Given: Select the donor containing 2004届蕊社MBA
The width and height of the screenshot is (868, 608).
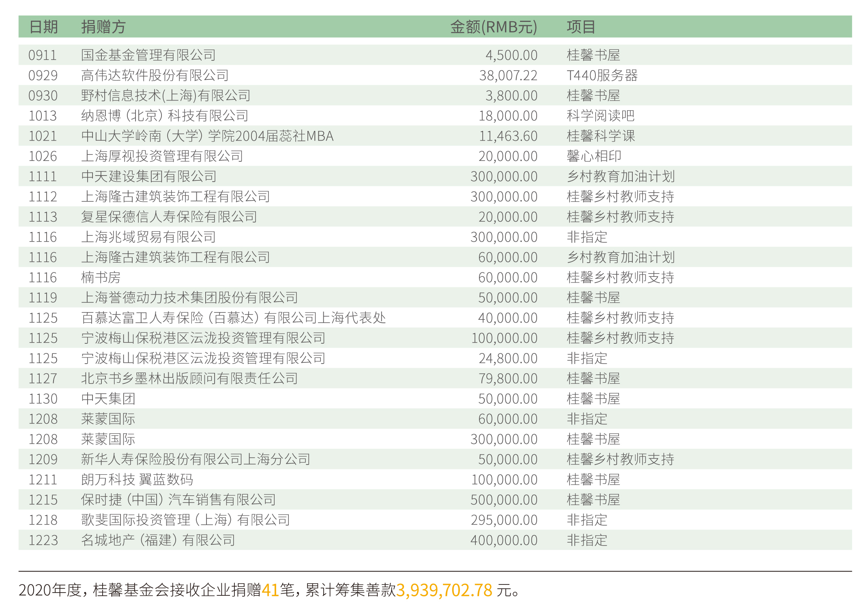Looking at the screenshot, I should 207,136.
